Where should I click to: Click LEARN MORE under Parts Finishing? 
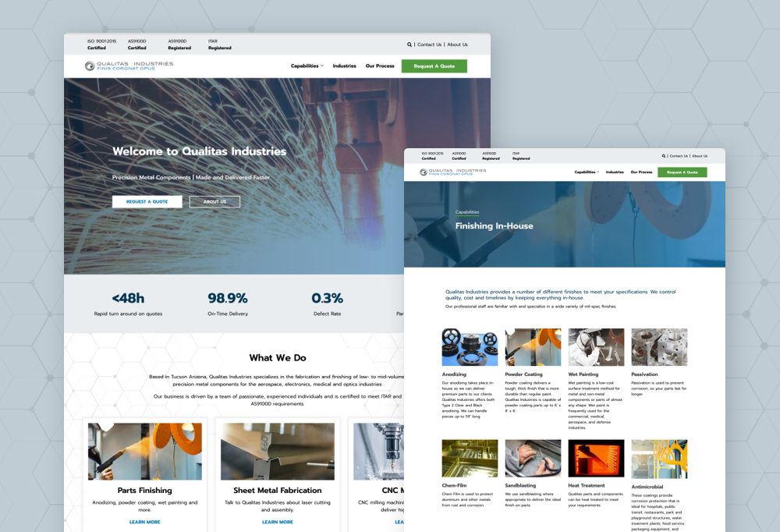coord(145,522)
